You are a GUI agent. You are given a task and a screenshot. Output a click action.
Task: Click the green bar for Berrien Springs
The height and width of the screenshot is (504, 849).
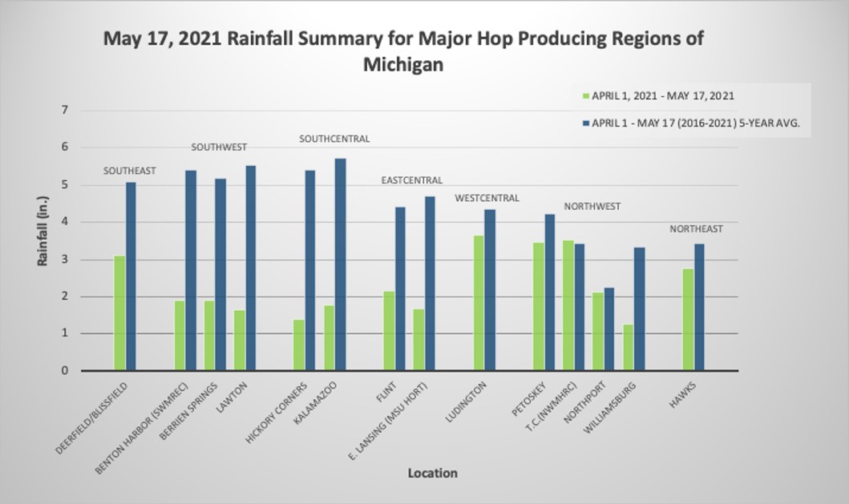click(x=209, y=336)
